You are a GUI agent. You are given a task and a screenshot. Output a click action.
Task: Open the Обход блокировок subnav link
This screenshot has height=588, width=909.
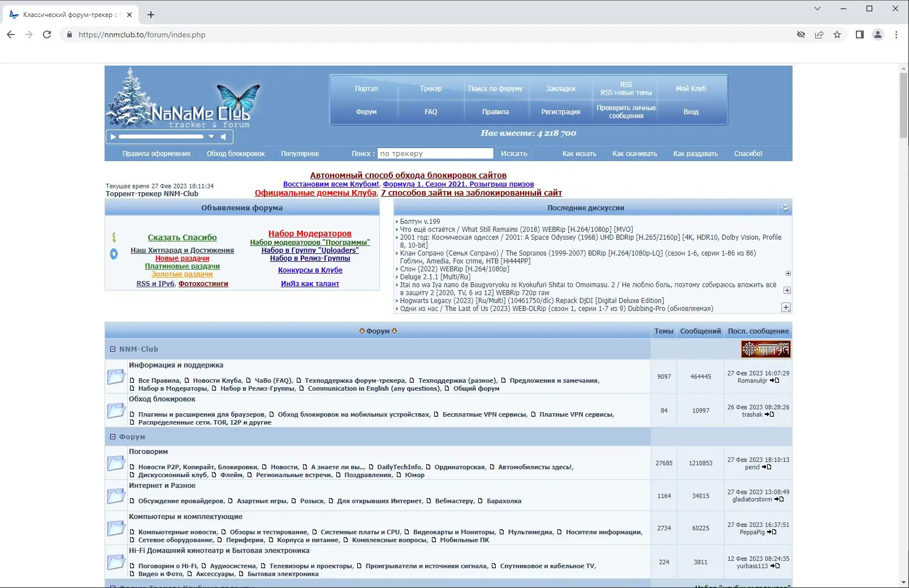pos(236,154)
